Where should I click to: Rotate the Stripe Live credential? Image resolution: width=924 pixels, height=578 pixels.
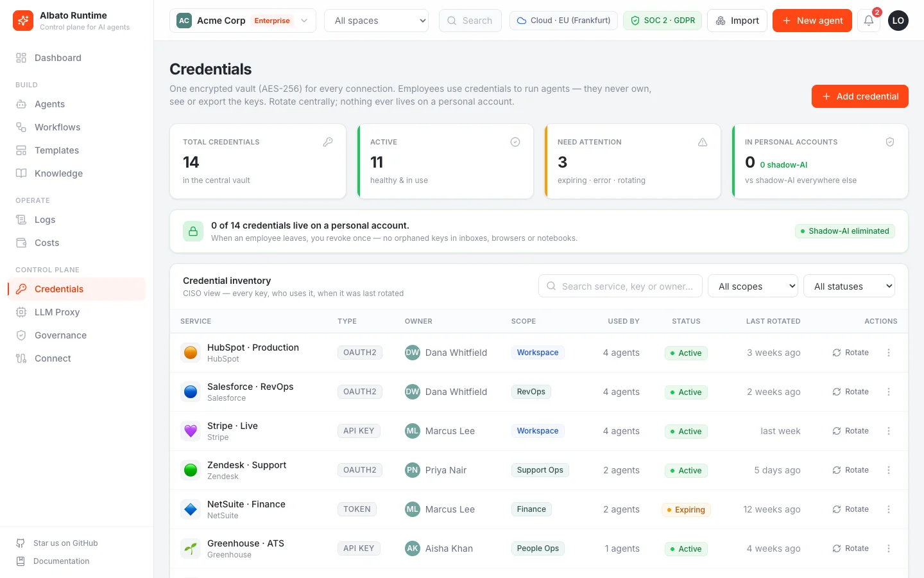pos(851,431)
